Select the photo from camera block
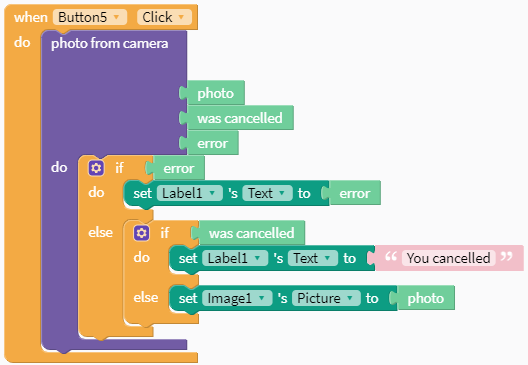Image resolution: width=528 pixels, height=365 pixels. 109,44
